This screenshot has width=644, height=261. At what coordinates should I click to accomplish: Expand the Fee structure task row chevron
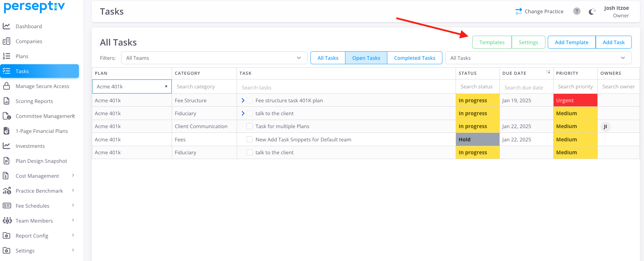click(243, 101)
